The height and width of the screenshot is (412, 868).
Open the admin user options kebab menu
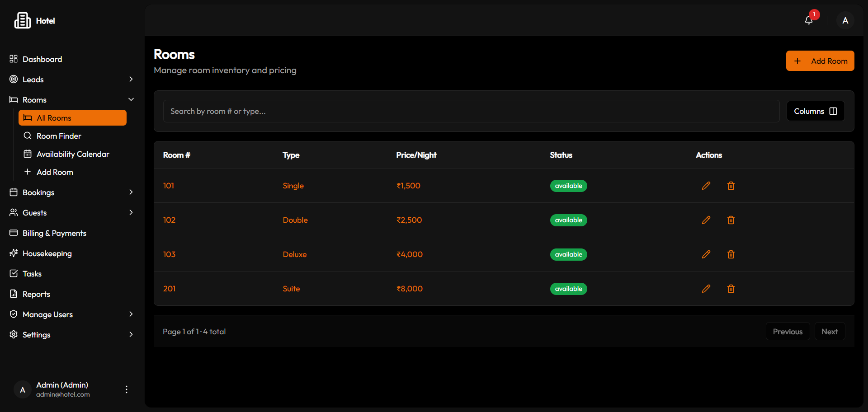click(127, 389)
